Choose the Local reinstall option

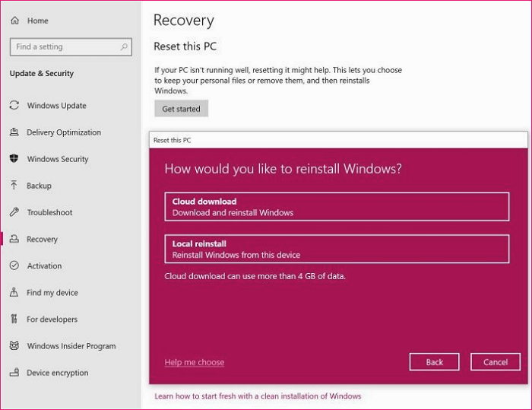337,249
